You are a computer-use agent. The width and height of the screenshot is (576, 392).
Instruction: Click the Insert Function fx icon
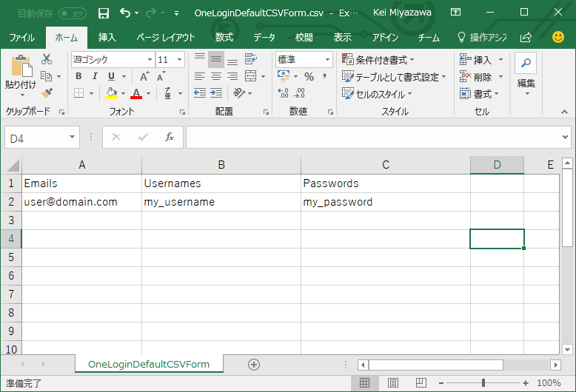pos(169,138)
